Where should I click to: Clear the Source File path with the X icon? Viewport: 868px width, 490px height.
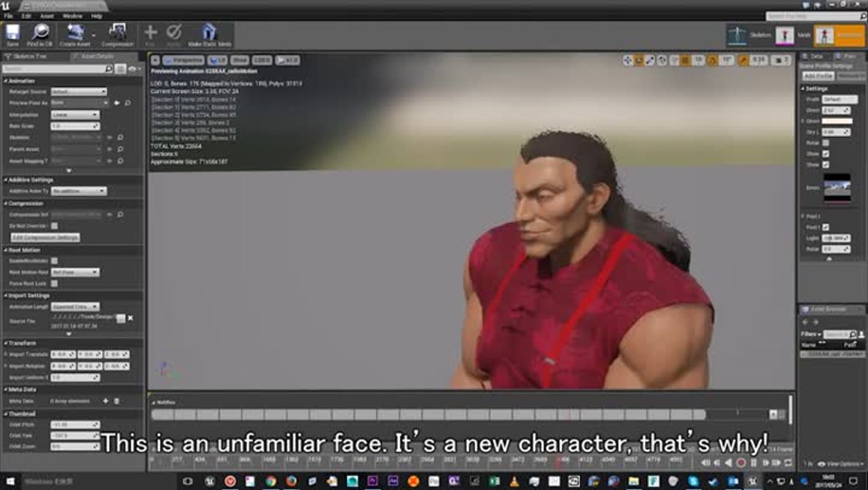pyautogui.click(x=130, y=318)
